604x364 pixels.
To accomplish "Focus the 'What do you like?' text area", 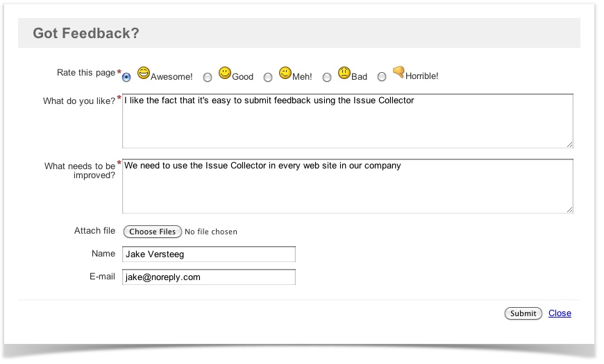I will [x=347, y=121].
